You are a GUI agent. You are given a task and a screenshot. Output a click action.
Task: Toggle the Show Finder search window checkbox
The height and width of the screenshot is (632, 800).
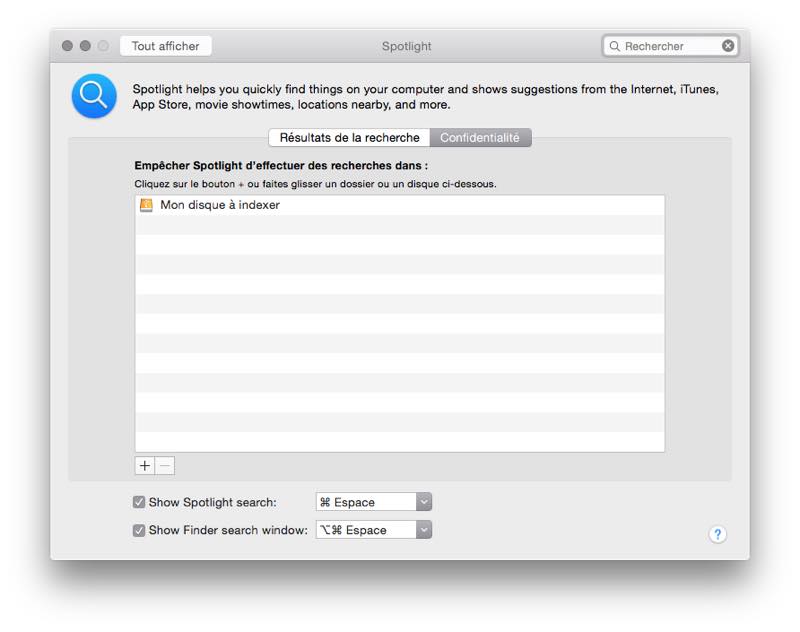139,530
